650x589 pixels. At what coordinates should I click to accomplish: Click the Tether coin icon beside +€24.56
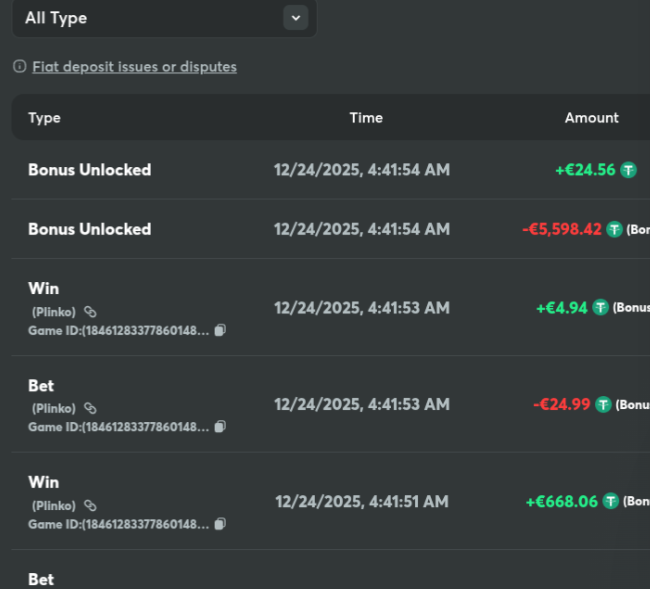[628, 170]
